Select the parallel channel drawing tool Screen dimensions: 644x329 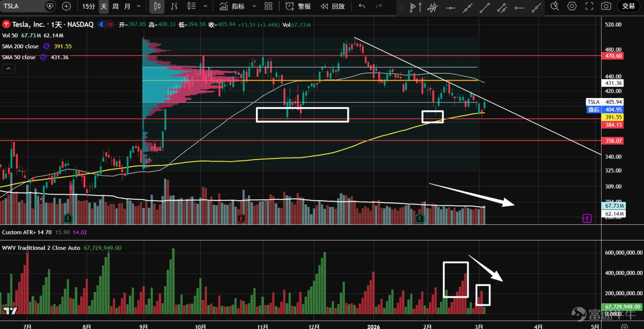[502, 8]
